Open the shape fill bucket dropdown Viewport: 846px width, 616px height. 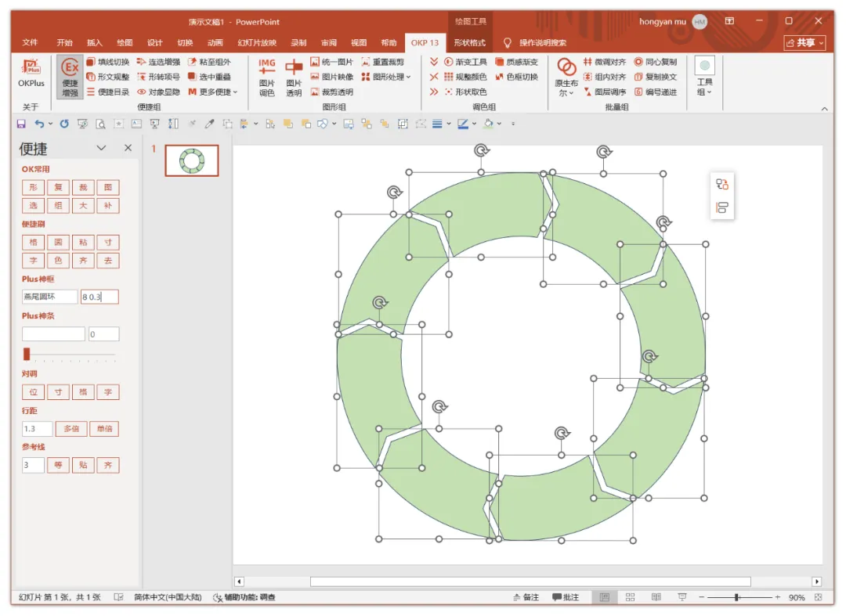click(x=500, y=124)
